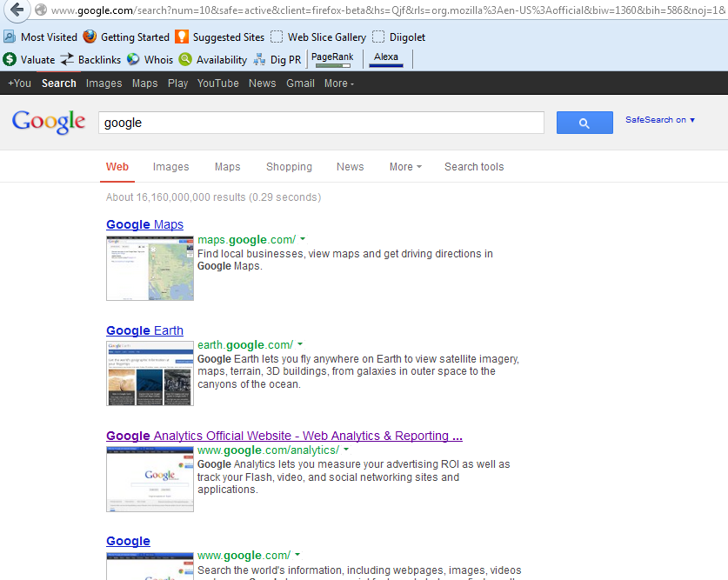Viewport: 728px width, 580px height.
Task: Click the About 16,160,000,000 results text
Action: pos(214,197)
